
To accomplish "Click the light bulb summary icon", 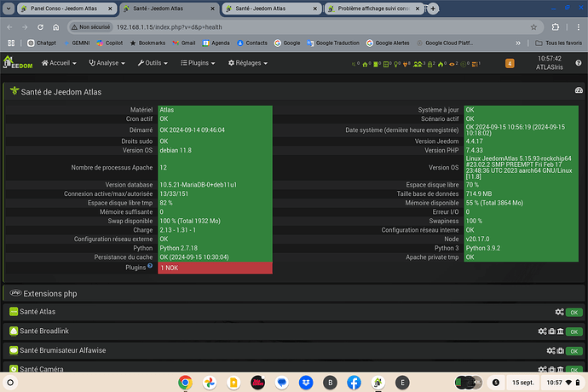I will coord(395,65).
